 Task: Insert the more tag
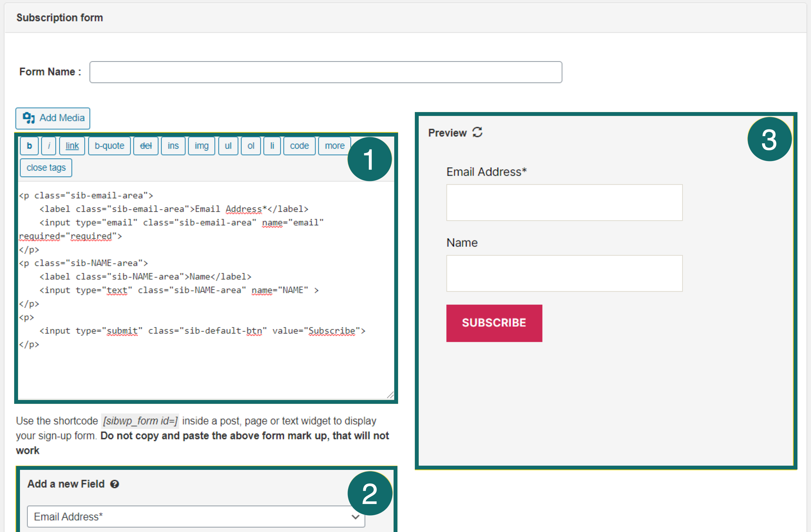click(x=335, y=146)
